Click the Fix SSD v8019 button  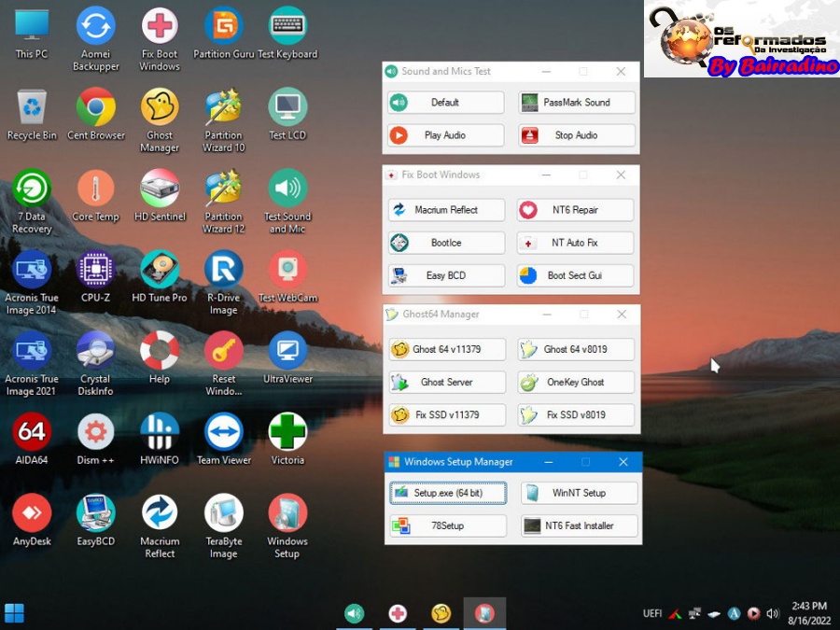point(576,414)
